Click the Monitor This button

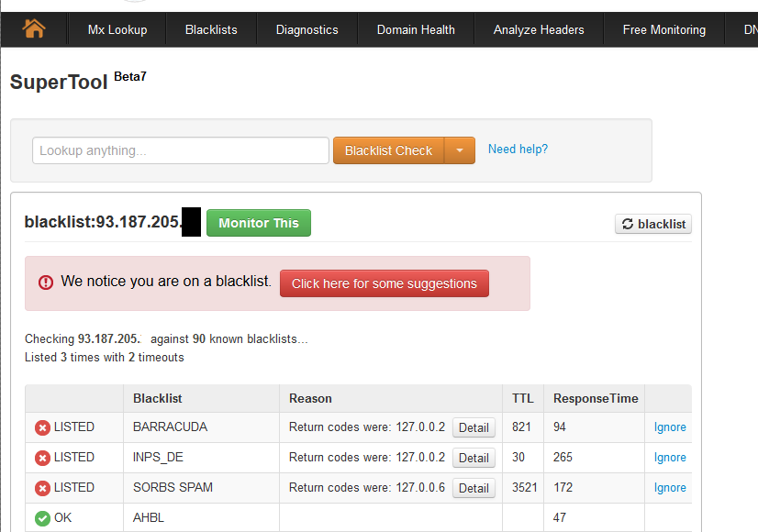coord(258,223)
